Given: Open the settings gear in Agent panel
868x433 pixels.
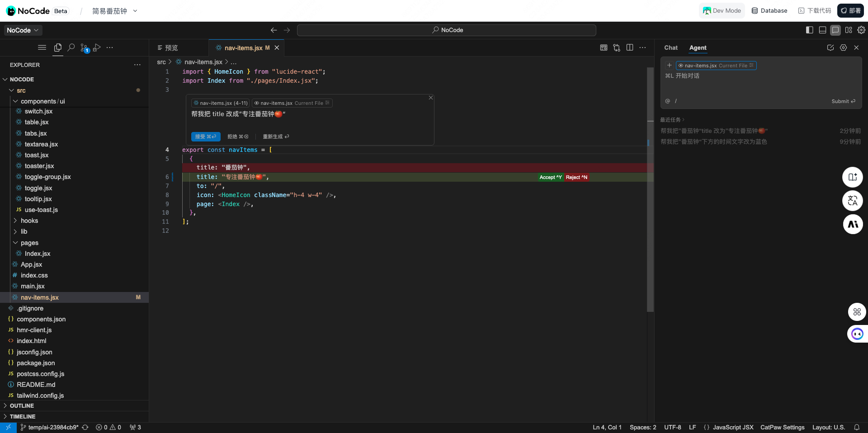Looking at the screenshot, I should (x=843, y=47).
